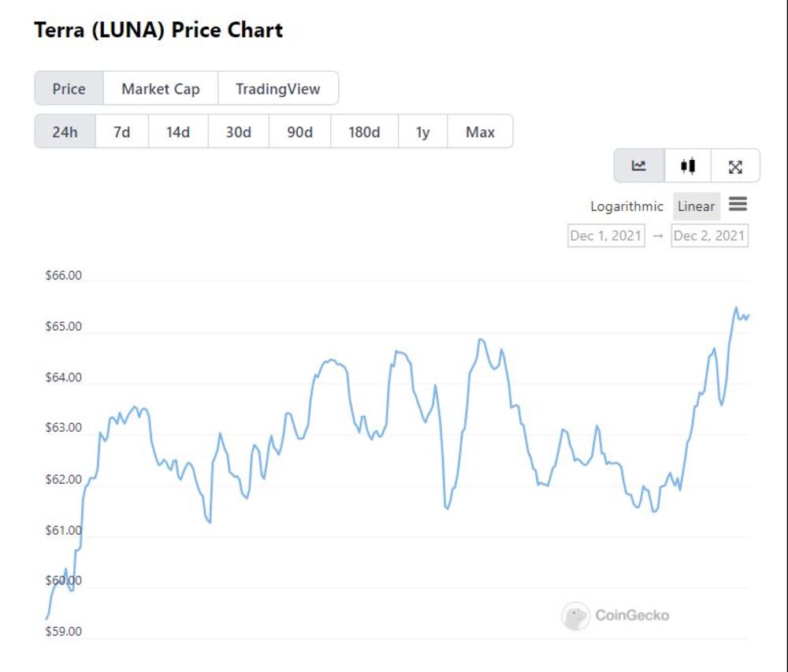This screenshot has height=672, width=788.
Task: Switch to Market Cap tab
Action: coord(160,88)
